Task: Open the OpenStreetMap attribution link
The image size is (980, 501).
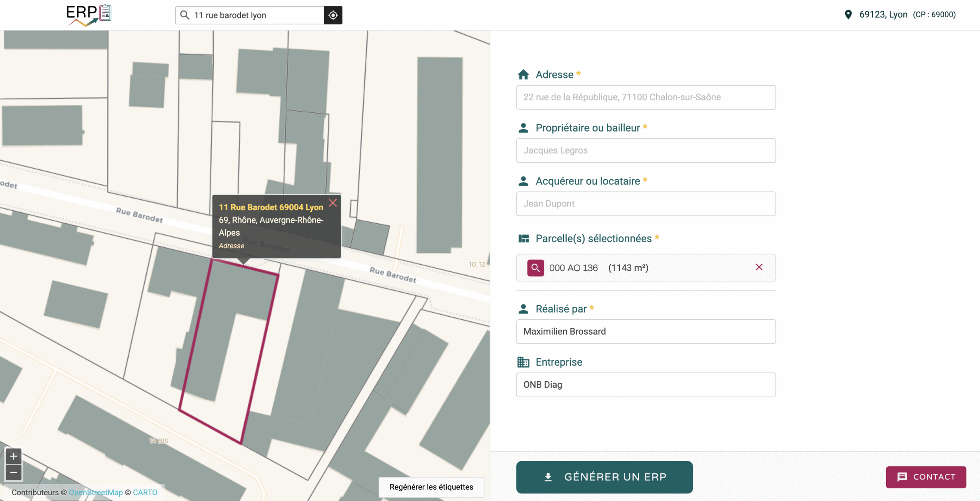Action: click(x=96, y=493)
